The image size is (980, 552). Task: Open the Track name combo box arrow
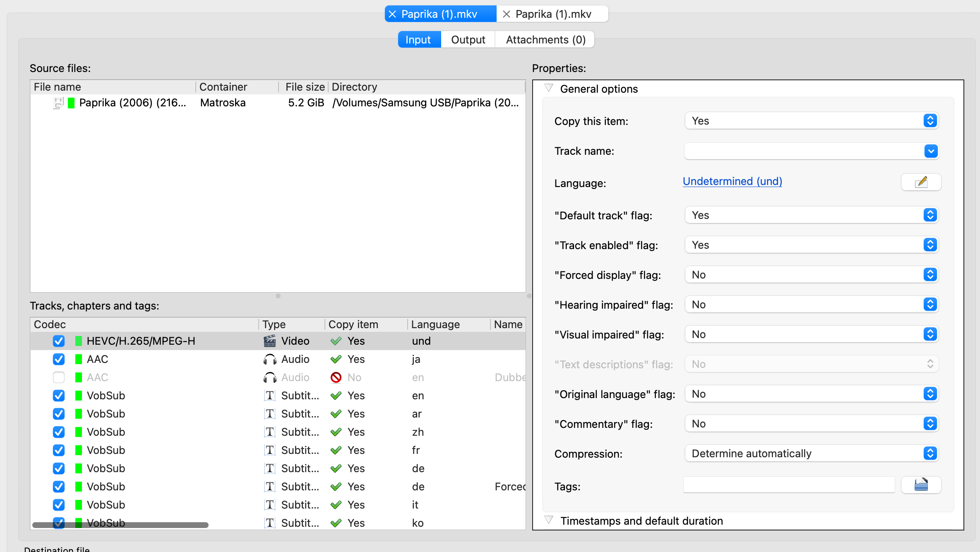pos(931,151)
